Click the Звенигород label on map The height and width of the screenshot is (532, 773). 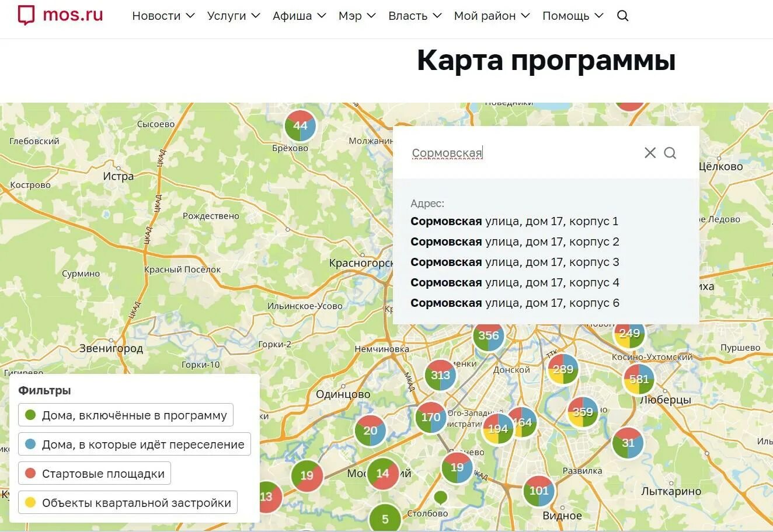pos(111,349)
